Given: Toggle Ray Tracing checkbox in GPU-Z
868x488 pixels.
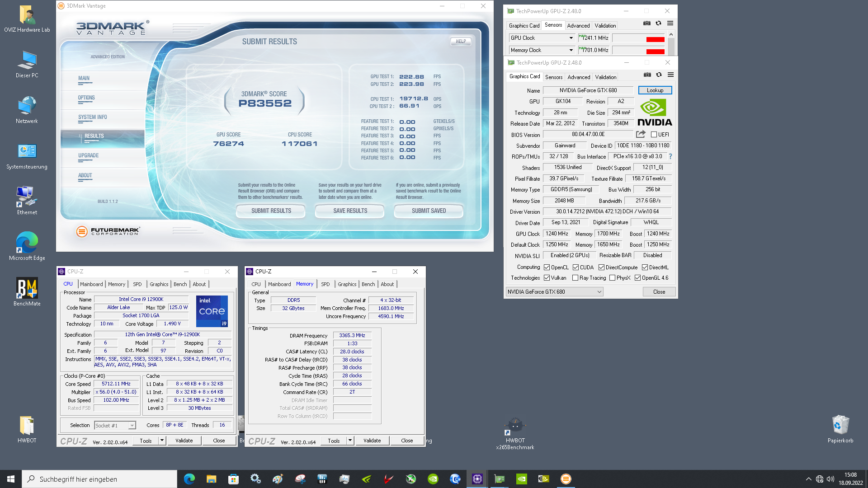Looking at the screenshot, I should pos(575,278).
